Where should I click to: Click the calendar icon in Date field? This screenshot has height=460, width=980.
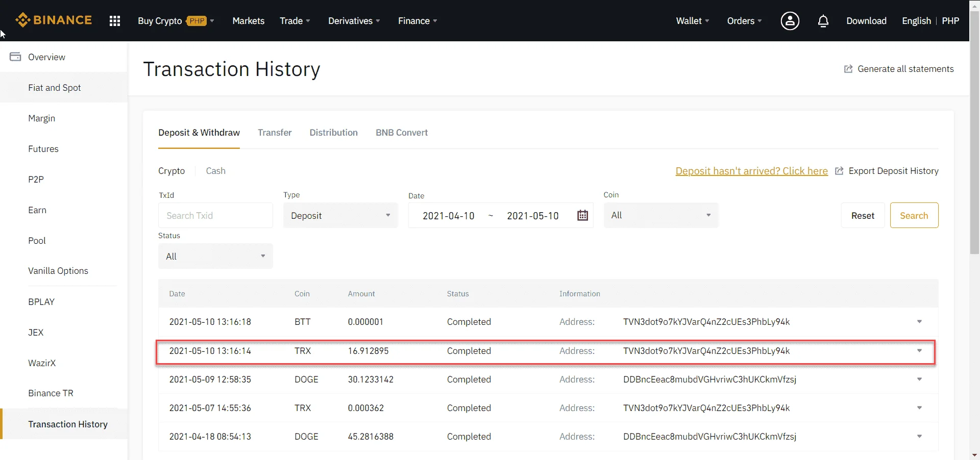(582, 216)
